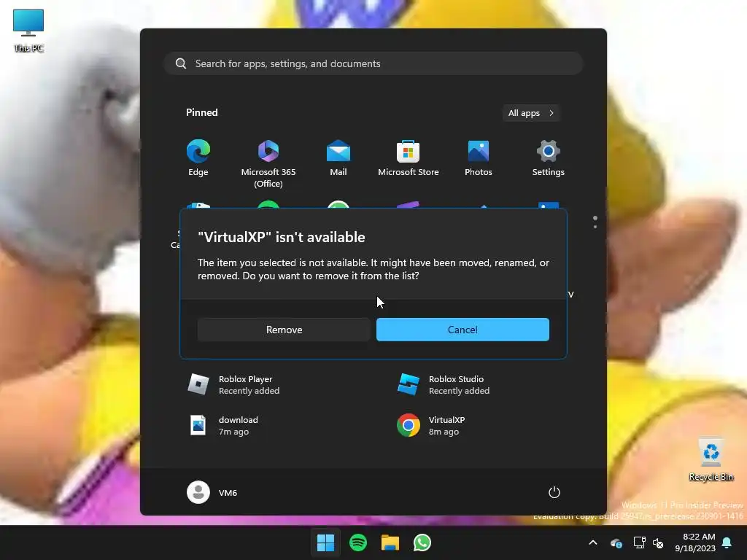This screenshot has height=560, width=747.
Task: Open the VirtualXP Chrome shortcut
Action: [x=480, y=425]
